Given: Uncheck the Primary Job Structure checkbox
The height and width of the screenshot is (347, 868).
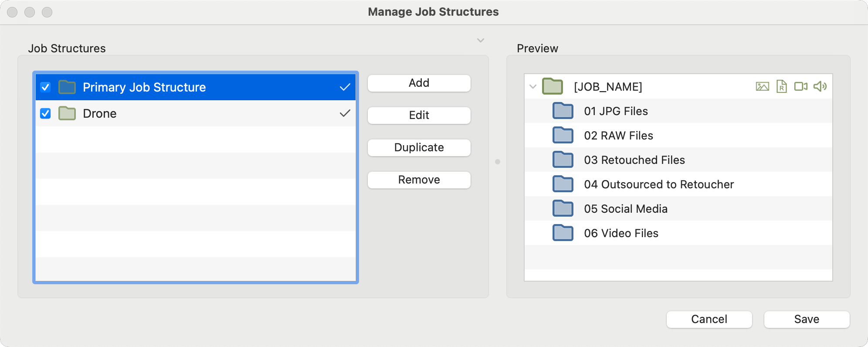Looking at the screenshot, I should pos(45,87).
